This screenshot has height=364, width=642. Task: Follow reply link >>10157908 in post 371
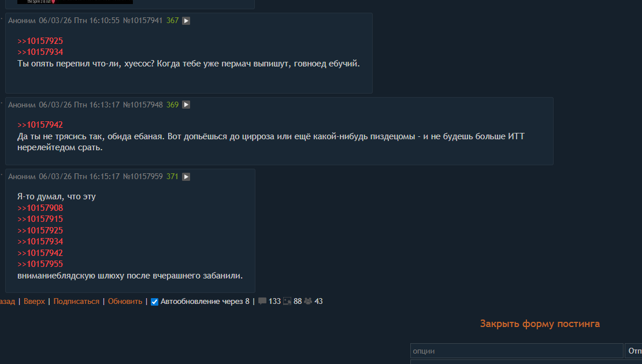coord(40,208)
